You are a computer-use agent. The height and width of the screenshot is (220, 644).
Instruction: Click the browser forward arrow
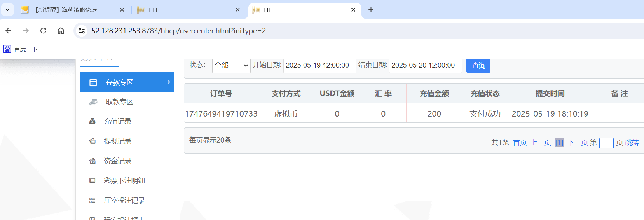coord(26,31)
